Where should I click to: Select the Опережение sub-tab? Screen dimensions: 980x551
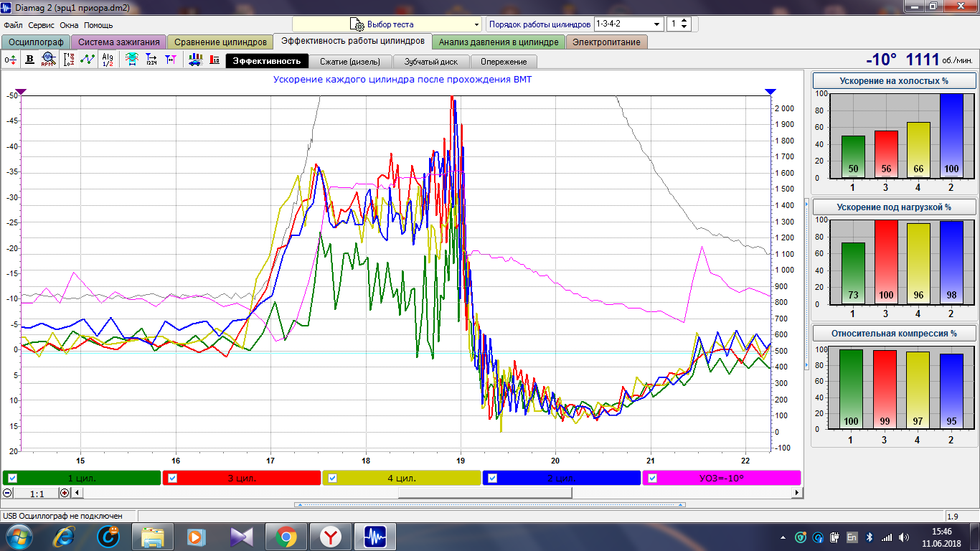[504, 61]
